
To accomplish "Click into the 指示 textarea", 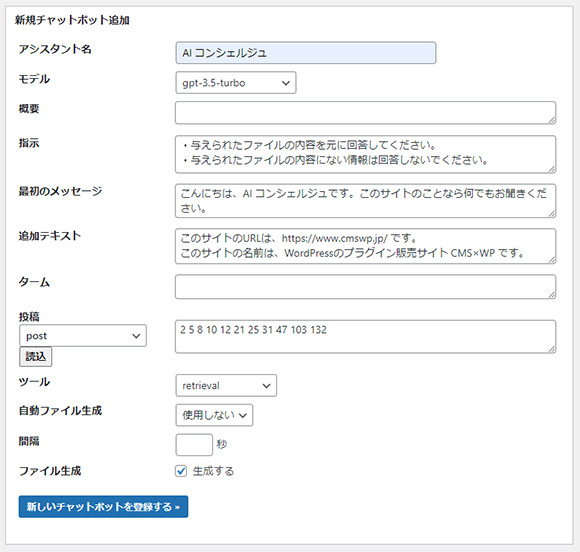I will pos(365,154).
